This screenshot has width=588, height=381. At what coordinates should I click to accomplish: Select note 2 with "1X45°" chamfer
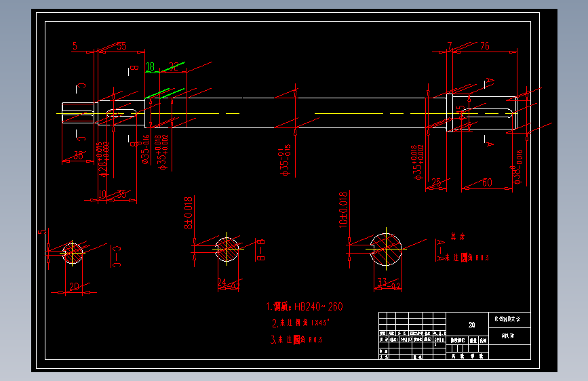click(x=300, y=323)
